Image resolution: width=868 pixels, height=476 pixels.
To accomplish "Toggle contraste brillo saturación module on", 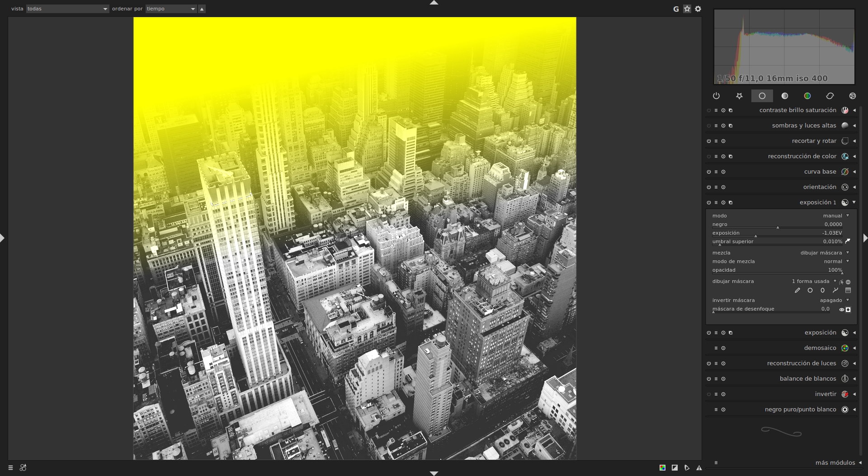I will click(x=709, y=110).
